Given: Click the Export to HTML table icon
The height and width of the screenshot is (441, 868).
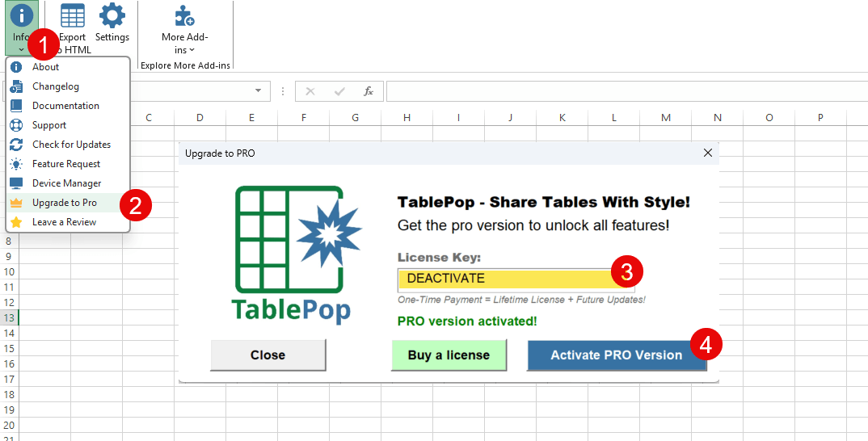Looking at the screenshot, I should pos(73,15).
